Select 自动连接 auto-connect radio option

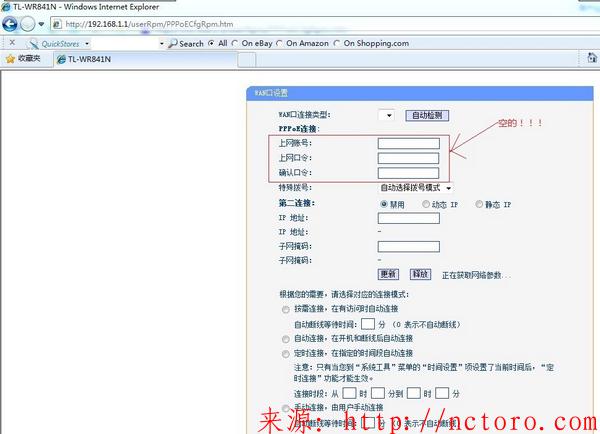[285, 339]
